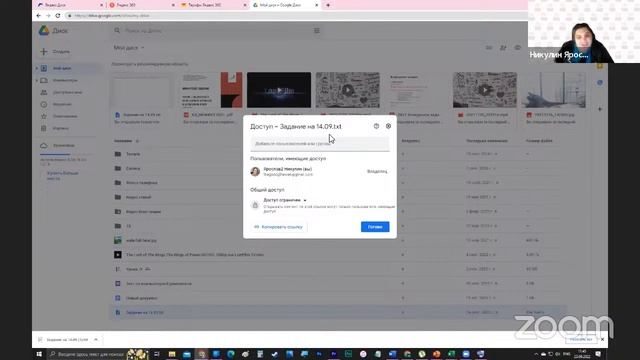The width and height of the screenshot is (640, 360).
Task: Click the Last modified column header
Action: (x=487, y=141)
